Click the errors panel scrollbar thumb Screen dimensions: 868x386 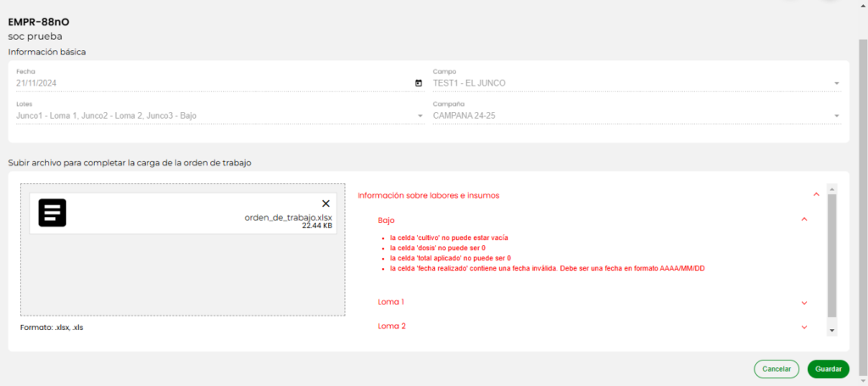coord(832,255)
